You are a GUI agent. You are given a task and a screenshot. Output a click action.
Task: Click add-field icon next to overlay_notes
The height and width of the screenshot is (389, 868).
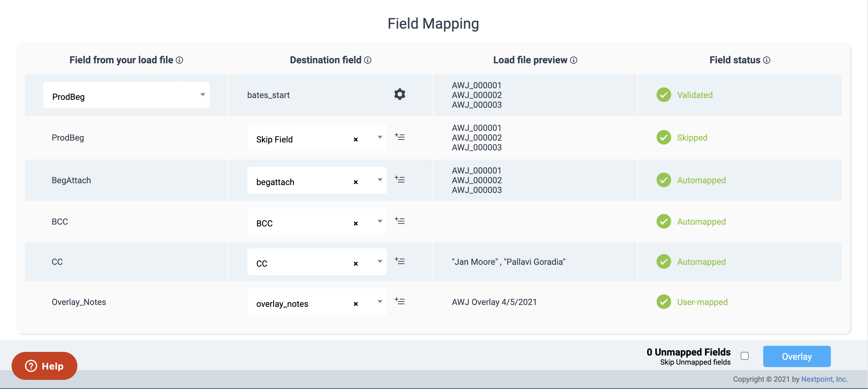[x=400, y=301]
